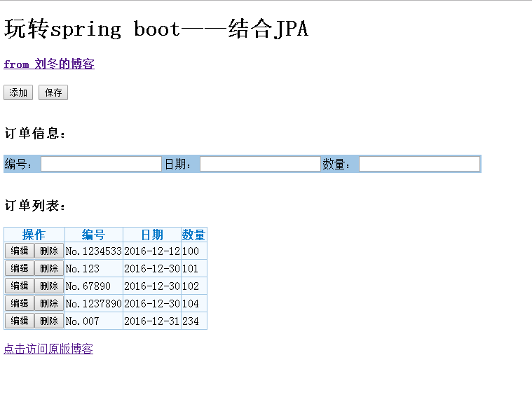Edit order No.123
The width and height of the screenshot is (532, 411).
tap(20, 268)
